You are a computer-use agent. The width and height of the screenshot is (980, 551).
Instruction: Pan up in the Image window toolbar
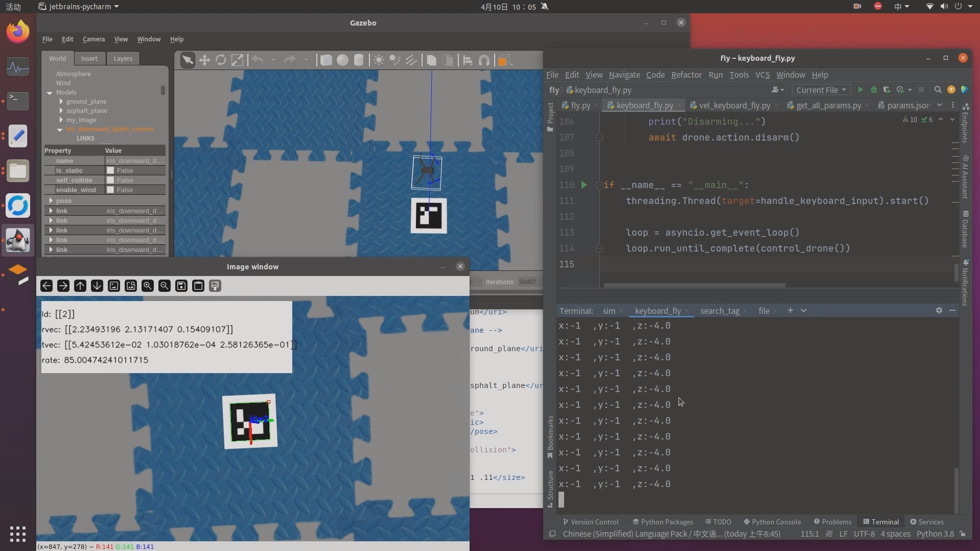click(80, 286)
